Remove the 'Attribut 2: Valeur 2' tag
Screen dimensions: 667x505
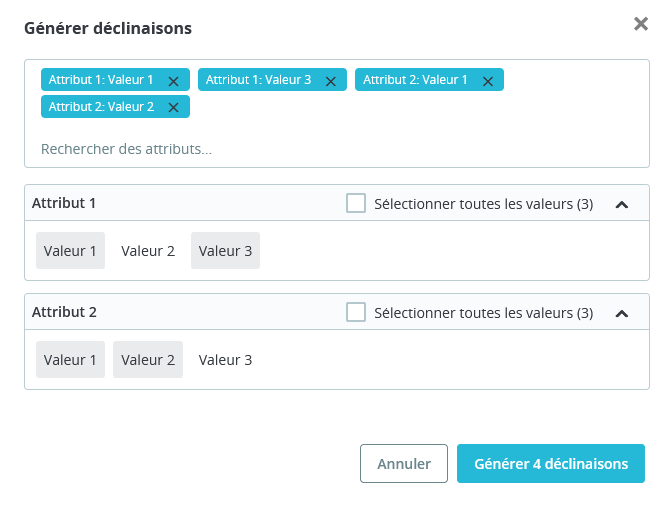[x=173, y=107]
